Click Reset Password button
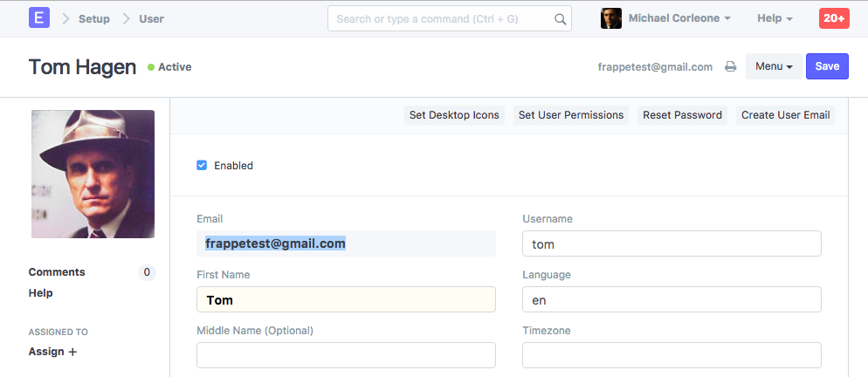 (x=682, y=115)
